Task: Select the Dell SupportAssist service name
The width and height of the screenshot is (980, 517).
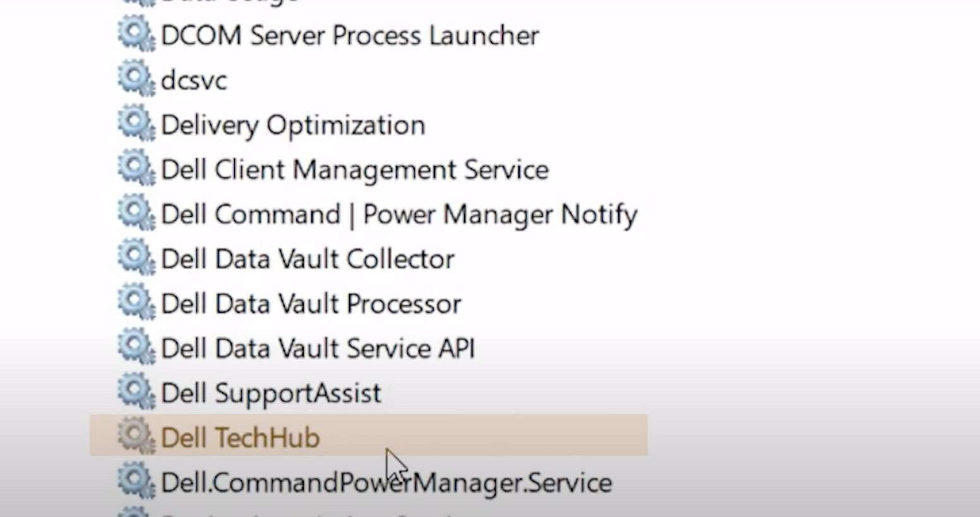Action: click(x=271, y=393)
